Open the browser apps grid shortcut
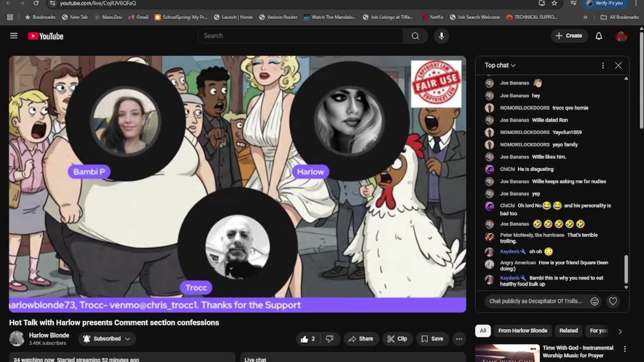Screen dimensions: 644x362 pyautogui.click(x=10, y=17)
